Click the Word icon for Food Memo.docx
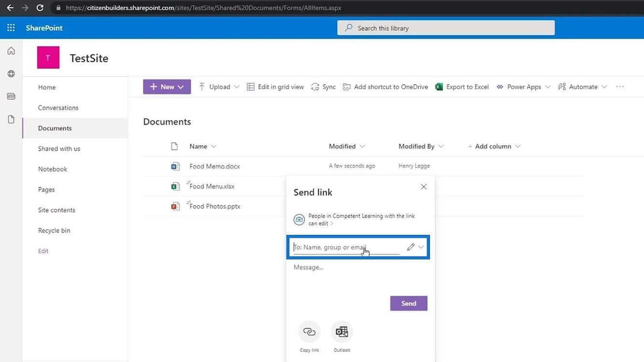The image size is (644, 362). click(175, 166)
